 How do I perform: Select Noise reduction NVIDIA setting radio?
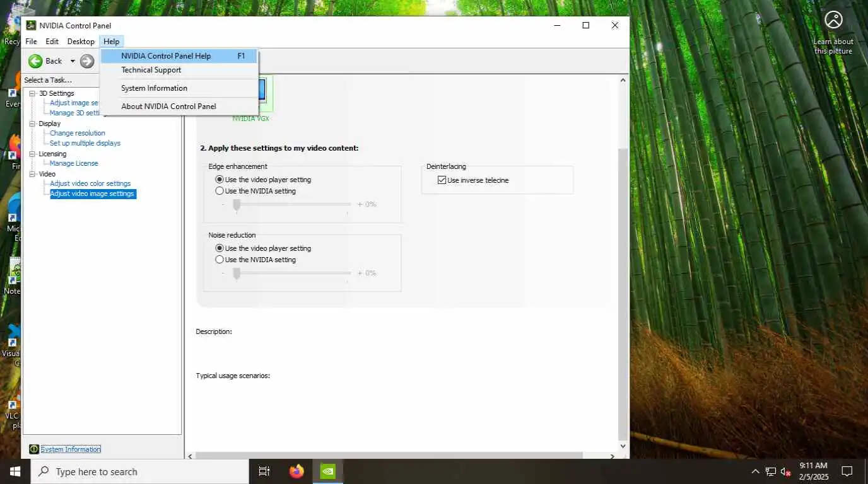pos(220,260)
